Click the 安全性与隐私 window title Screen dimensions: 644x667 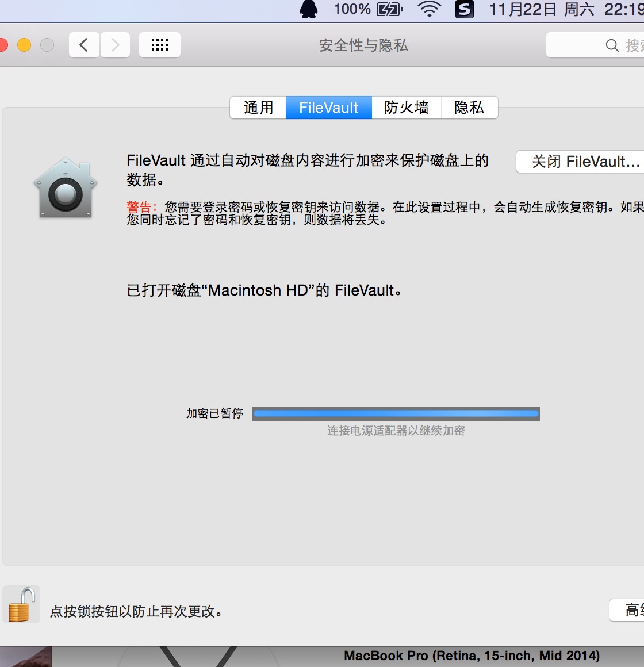coord(363,45)
